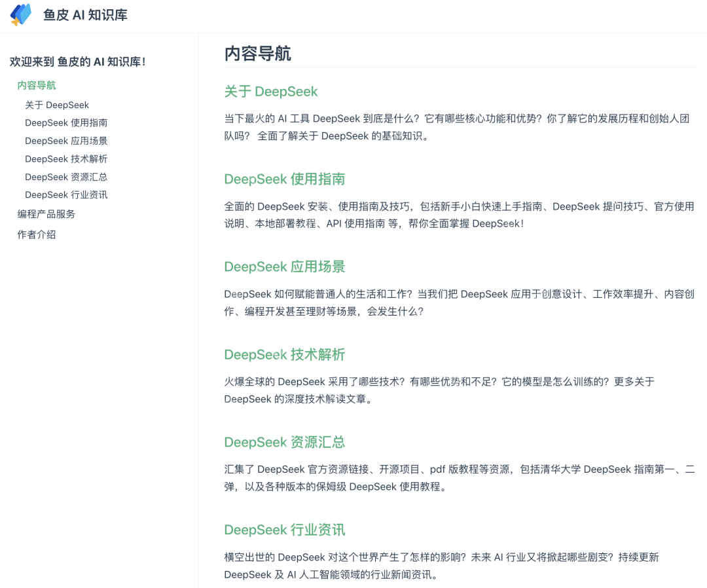This screenshot has height=588, width=707.
Task: Click the 关于 DeepSeek content heading
Action: click(271, 92)
